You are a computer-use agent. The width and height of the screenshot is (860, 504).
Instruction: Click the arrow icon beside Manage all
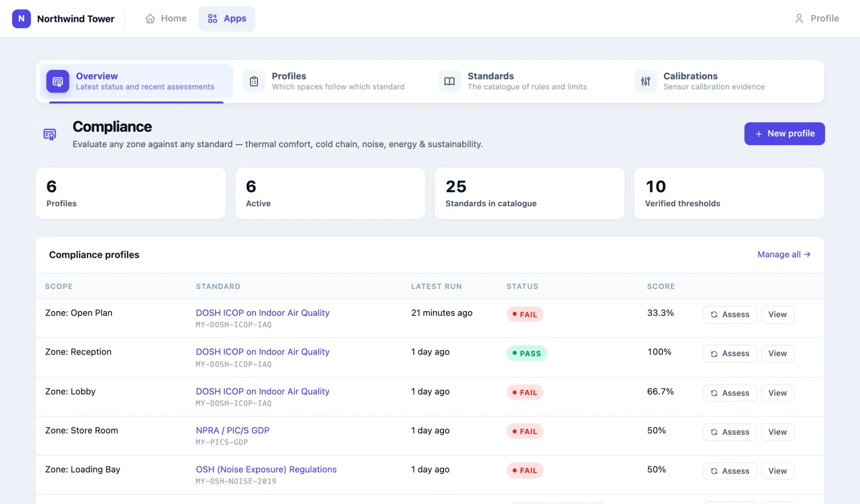tap(807, 254)
